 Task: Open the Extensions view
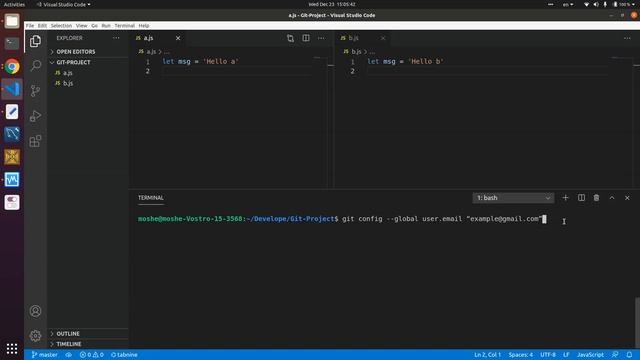coord(36,141)
